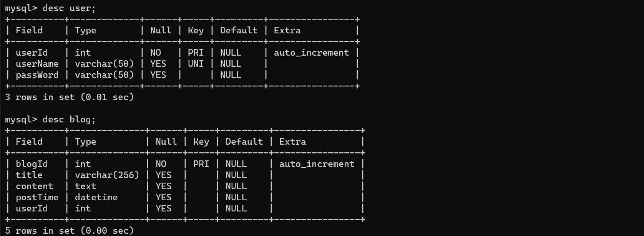This screenshot has height=236, width=644.
Task: Click the text type of the content row
Action: tap(85, 186)
